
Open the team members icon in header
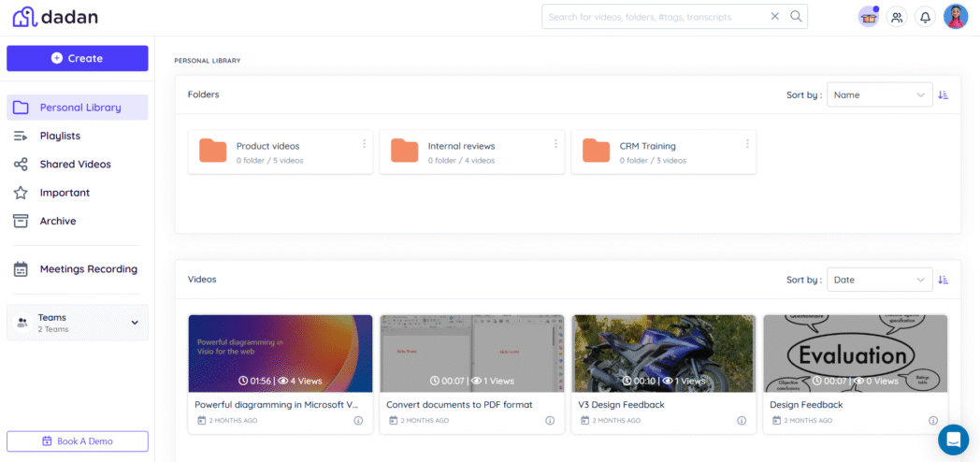pyautogui.click(x=897, y=17)
